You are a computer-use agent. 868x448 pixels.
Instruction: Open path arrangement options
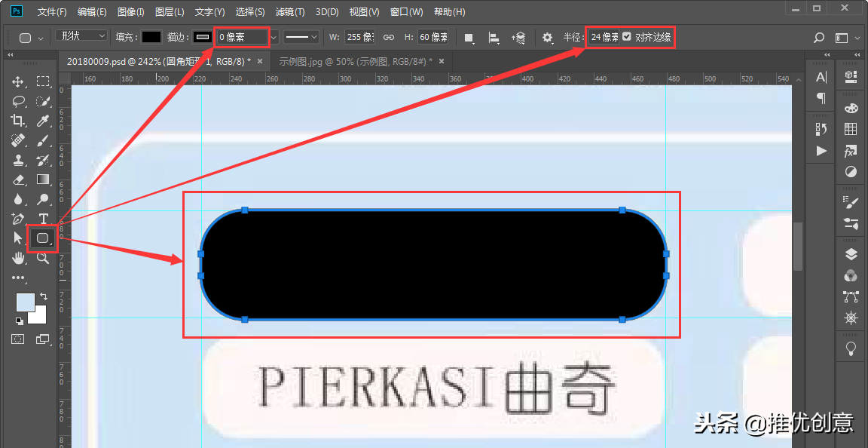[518, 38]
